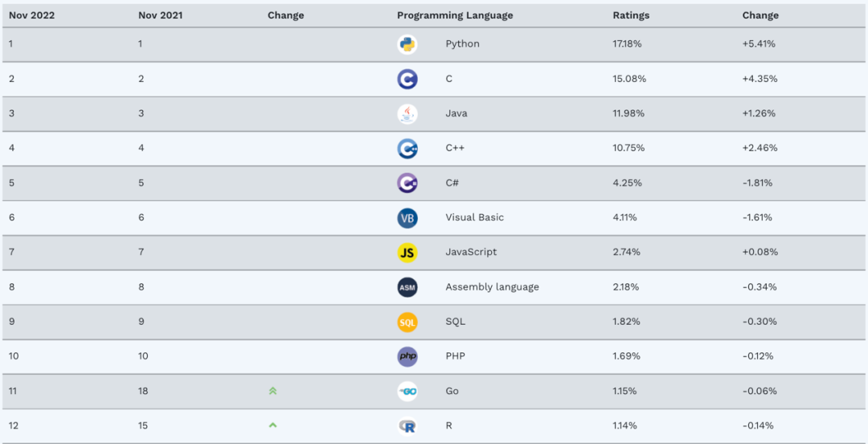Click the C++ logo icon
This screenshot has height=444, width=868.
pos(407,148)
